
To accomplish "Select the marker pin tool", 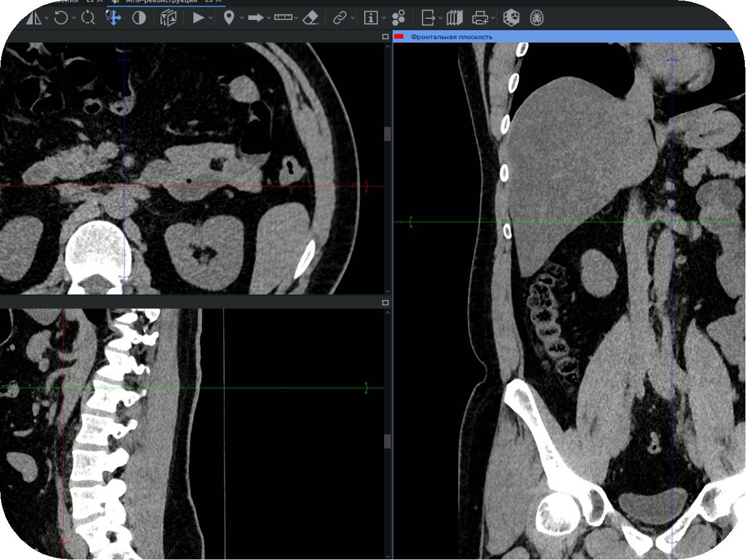I will (x=229, y=18).
